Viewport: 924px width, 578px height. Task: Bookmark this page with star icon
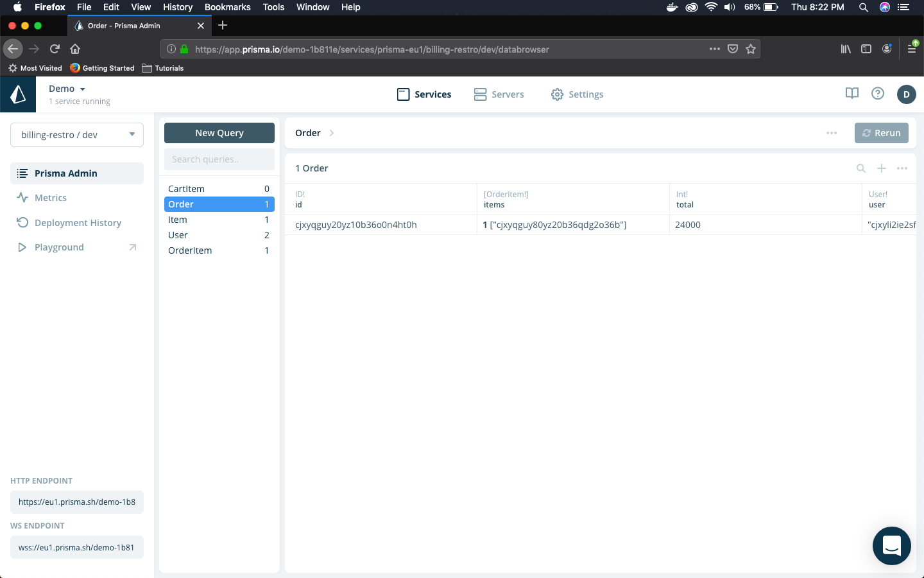(x=751, y=49)
